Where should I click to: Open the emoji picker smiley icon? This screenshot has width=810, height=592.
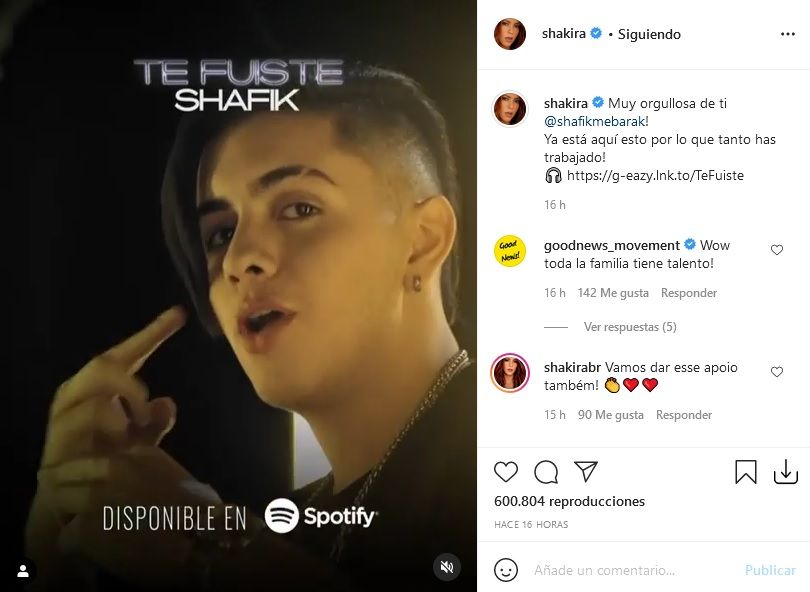point(506,570)
